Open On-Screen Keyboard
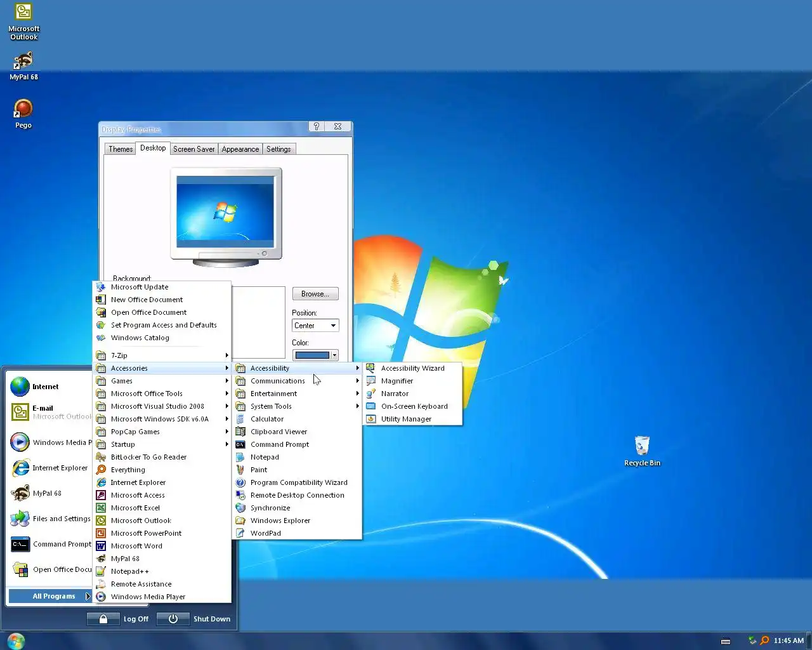Viewport: 812px width, 650px height. 412,406
